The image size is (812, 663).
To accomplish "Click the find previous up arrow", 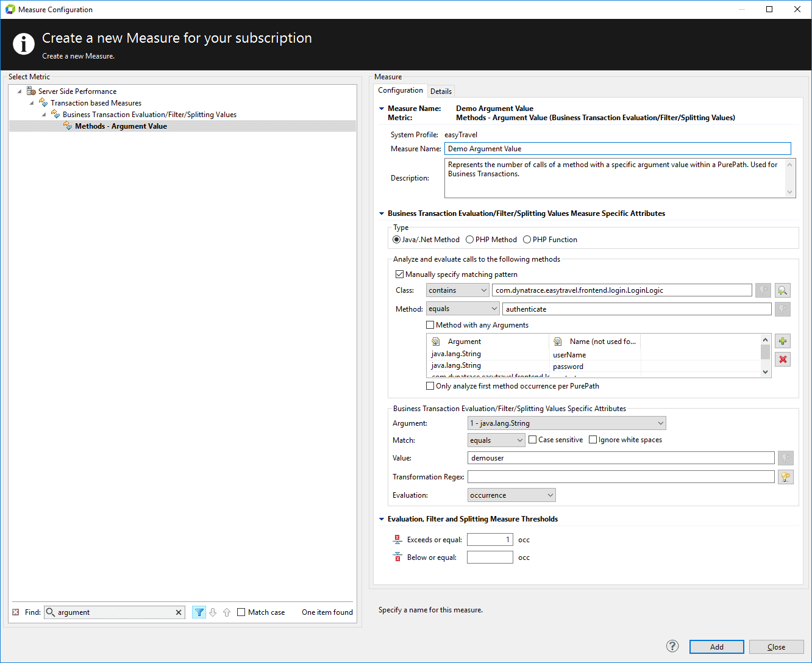I will click(227, 612).
